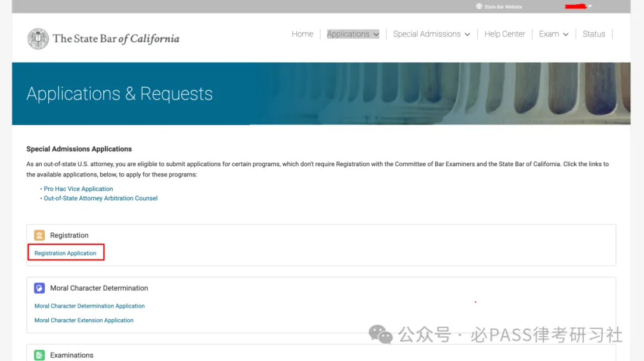This screenshot has height=361, width=644.
Task: Expand the Special Admissions dropdown arrow
Action: pyautogui.click(x=467, y=35)
